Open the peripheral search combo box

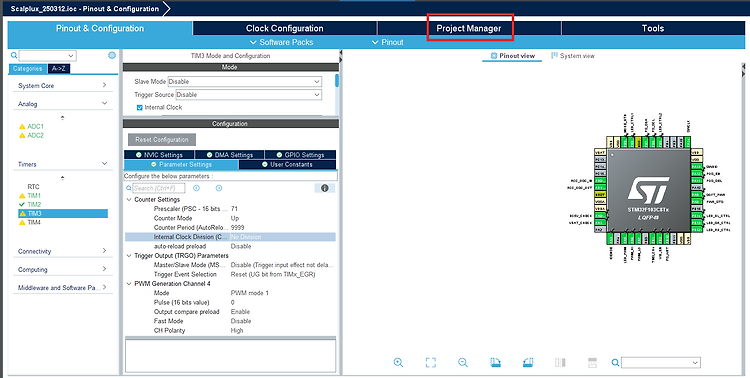point(47,56)
